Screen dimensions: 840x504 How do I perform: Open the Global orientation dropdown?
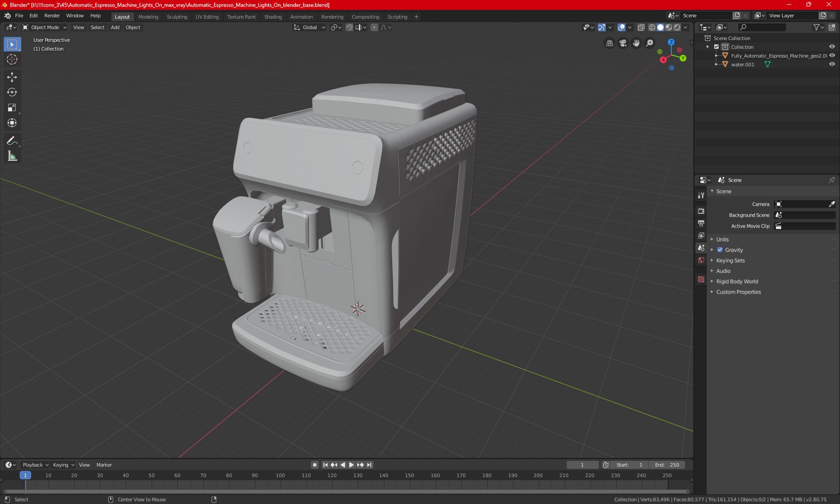pyautogui.click(x=309, y=28)
